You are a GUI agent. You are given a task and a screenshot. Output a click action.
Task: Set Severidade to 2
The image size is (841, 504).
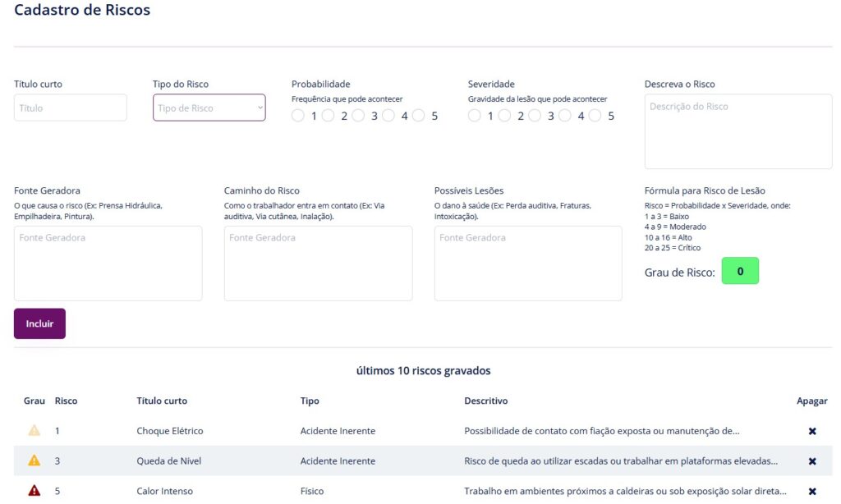pos(504,116)
